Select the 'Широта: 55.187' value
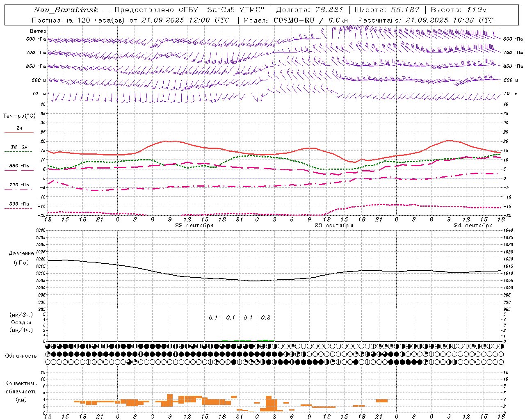 [x=387, y=10]
